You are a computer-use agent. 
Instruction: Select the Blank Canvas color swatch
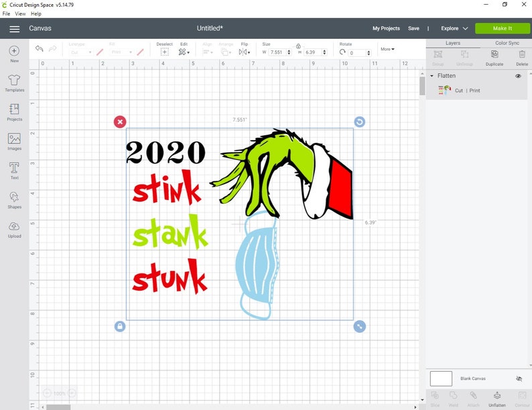tap(441, 379)
